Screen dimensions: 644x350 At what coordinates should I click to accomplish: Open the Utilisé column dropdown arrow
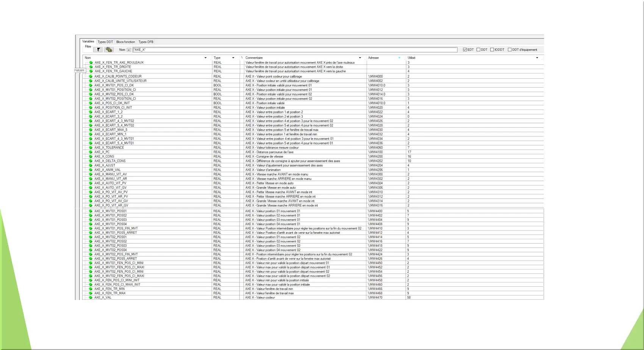pyautogui.click(x=537, y=58)
